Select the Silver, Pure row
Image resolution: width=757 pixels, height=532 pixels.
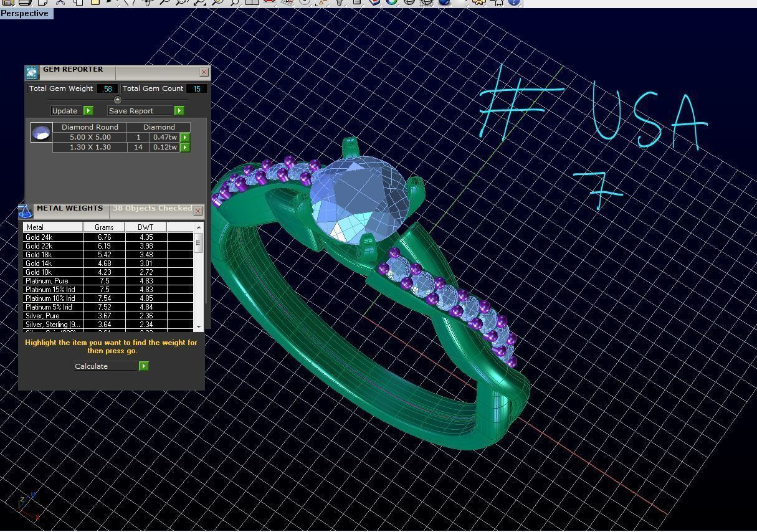(108, 315)
